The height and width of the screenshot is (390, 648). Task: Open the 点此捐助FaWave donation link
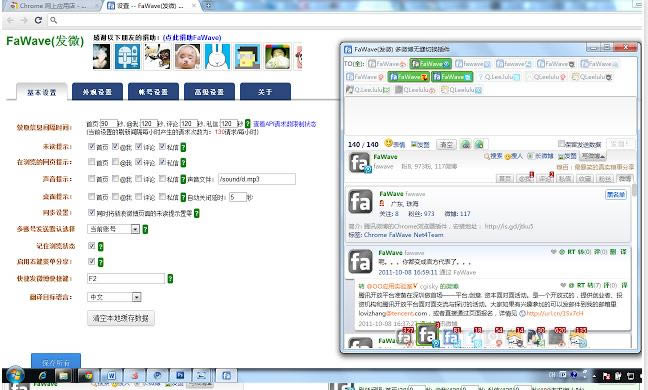[x=192, y=38]
